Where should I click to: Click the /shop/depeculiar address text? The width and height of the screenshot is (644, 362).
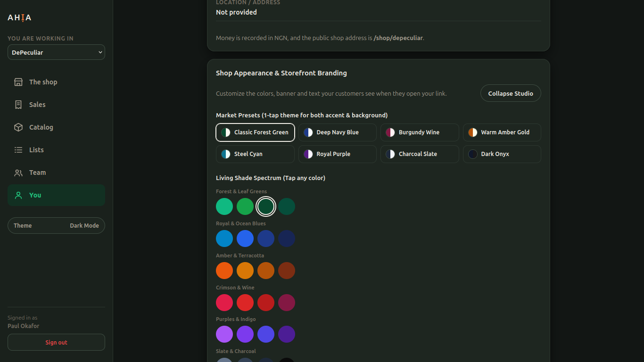(398, 38)
